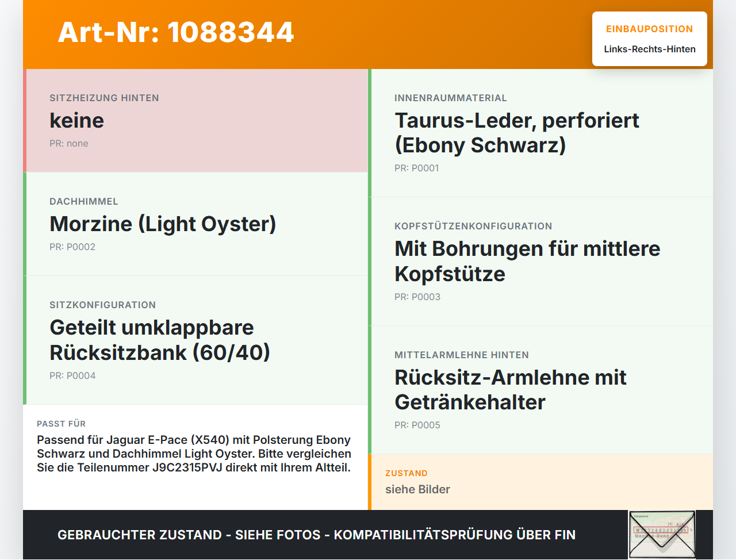Click the 'Kopfstützenkonfiguration' label

[x=473, y=227]
